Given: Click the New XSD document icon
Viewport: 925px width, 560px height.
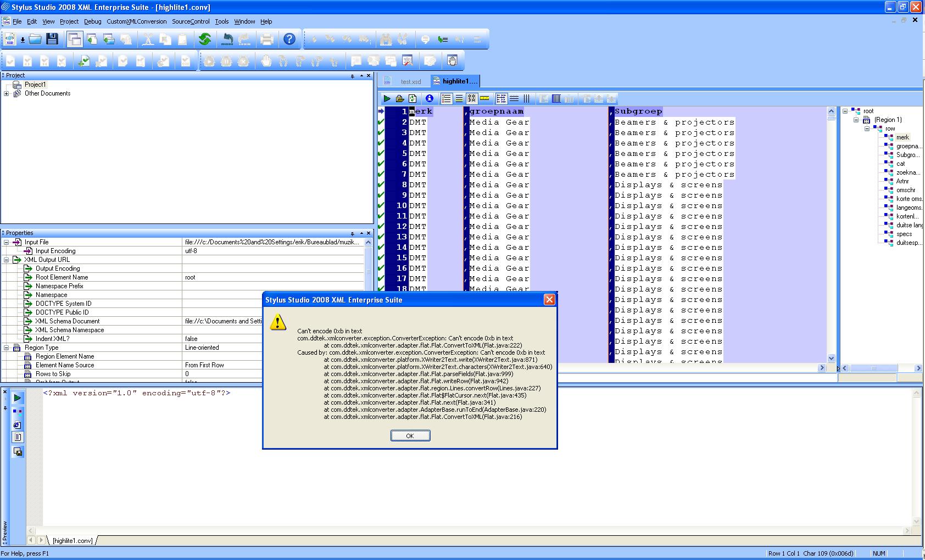Looking at the screenshot, I should click(x=10, y=39).
